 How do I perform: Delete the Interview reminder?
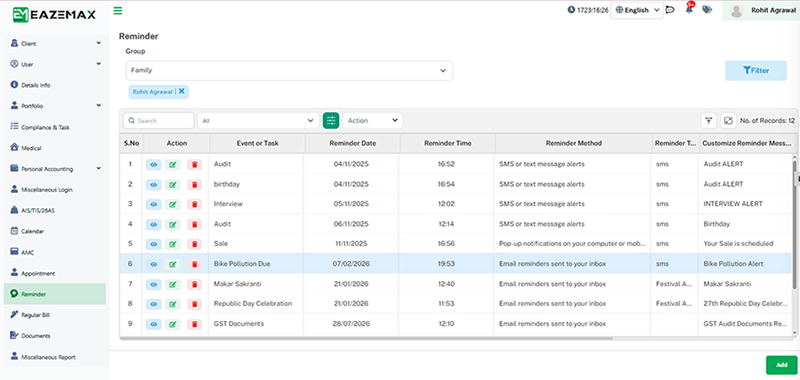pyautogui.click(x=194, y=204)
